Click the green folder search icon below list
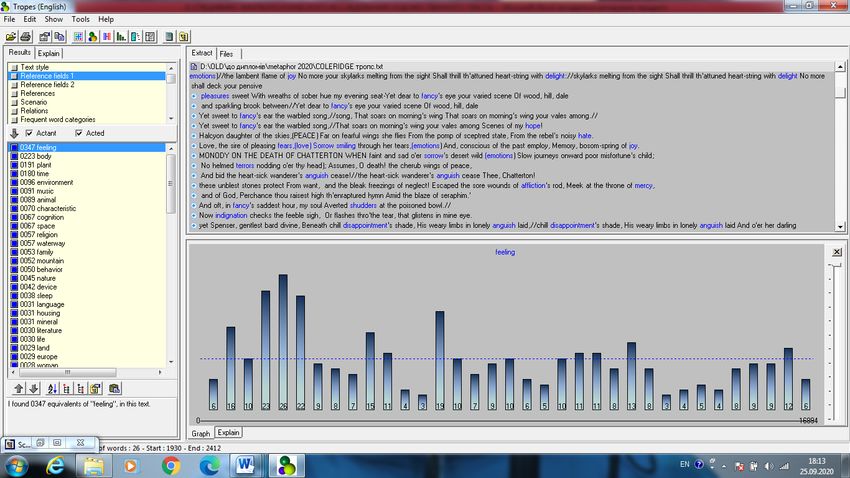The height and width of the screenshot is (478, 850). [114, 389]
